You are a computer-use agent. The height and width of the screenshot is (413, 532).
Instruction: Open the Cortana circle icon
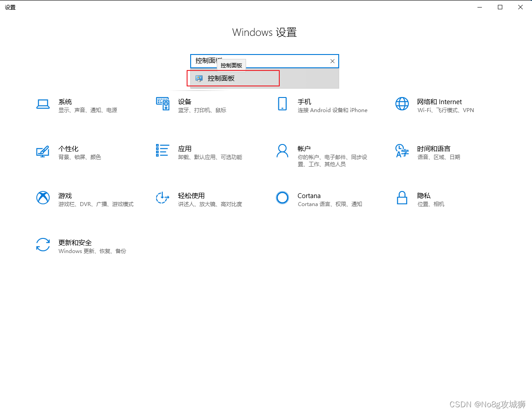(x=282, y=198)
